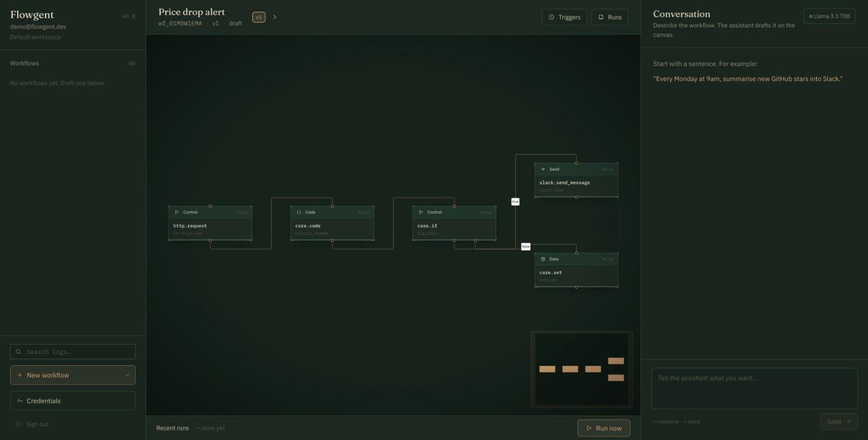Click the magnifier icon in Search logs
This screenshot has height=440, width=868.
pyautogui.click(x=18, y=352)
